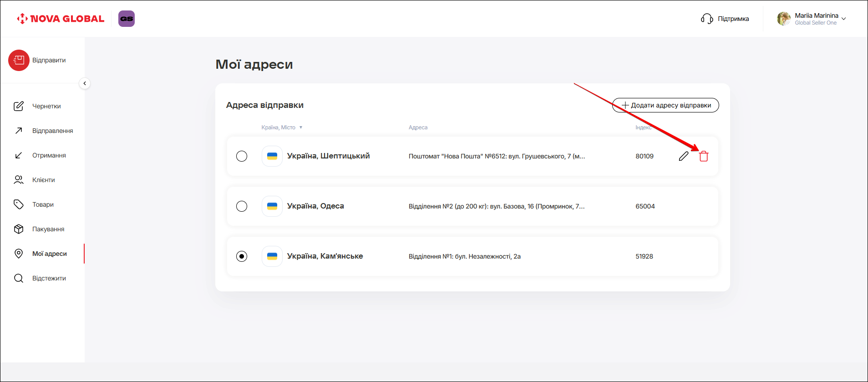Select the Україна, Кам'янське radio button
Viewport: 868px width, 382px height.
point(242,256)
